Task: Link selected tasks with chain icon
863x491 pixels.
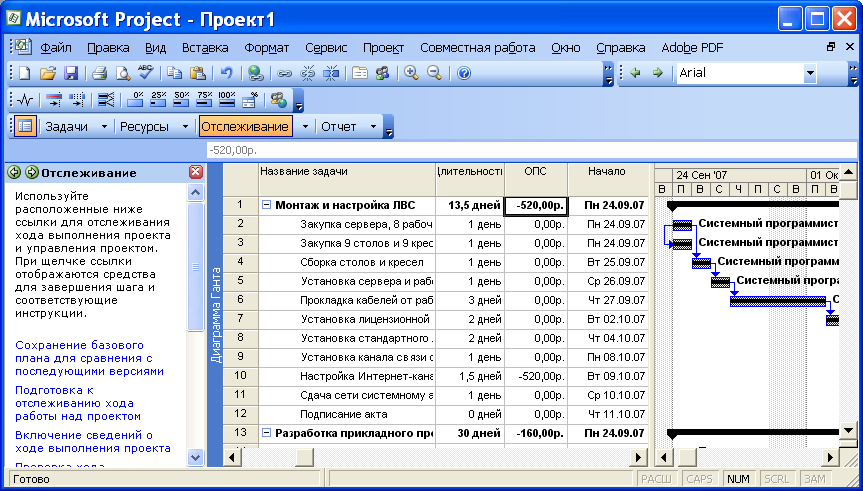Action: pyautogui.click(x=284, y=73)
